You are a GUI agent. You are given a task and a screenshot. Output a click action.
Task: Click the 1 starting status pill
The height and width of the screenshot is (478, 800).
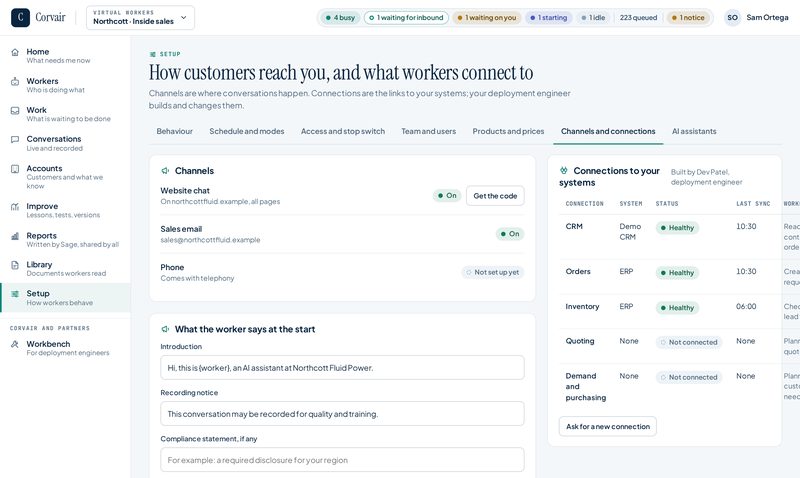548,17
